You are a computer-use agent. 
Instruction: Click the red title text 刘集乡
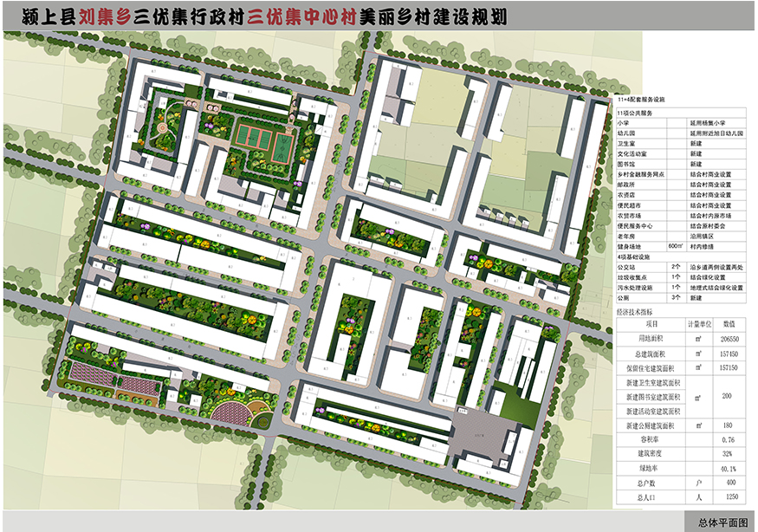106,19
